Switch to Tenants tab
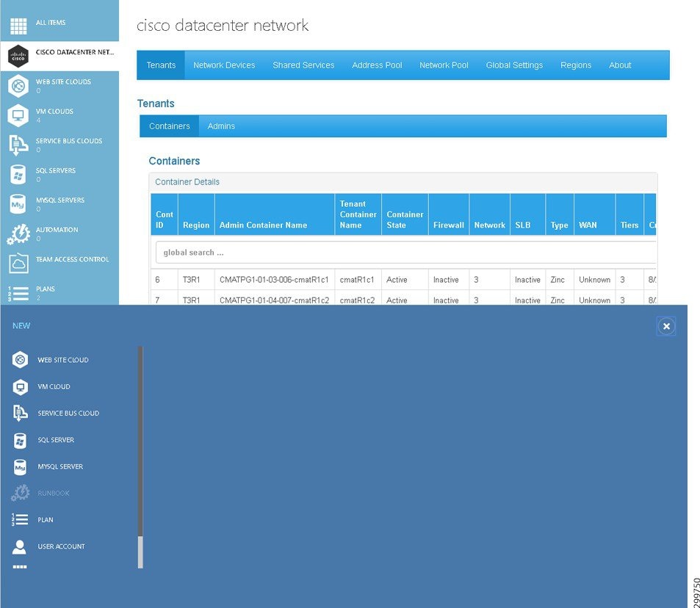This screenshot has height=608, width=700. tap(161, 65)
